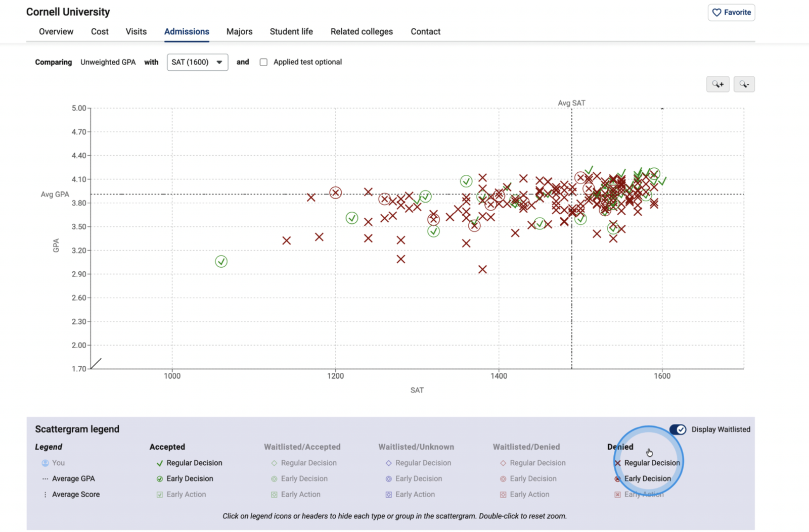This screenshot has width=809, height=532.
Task: Click Accepted Early Action square icon
Action: [160, 495]
